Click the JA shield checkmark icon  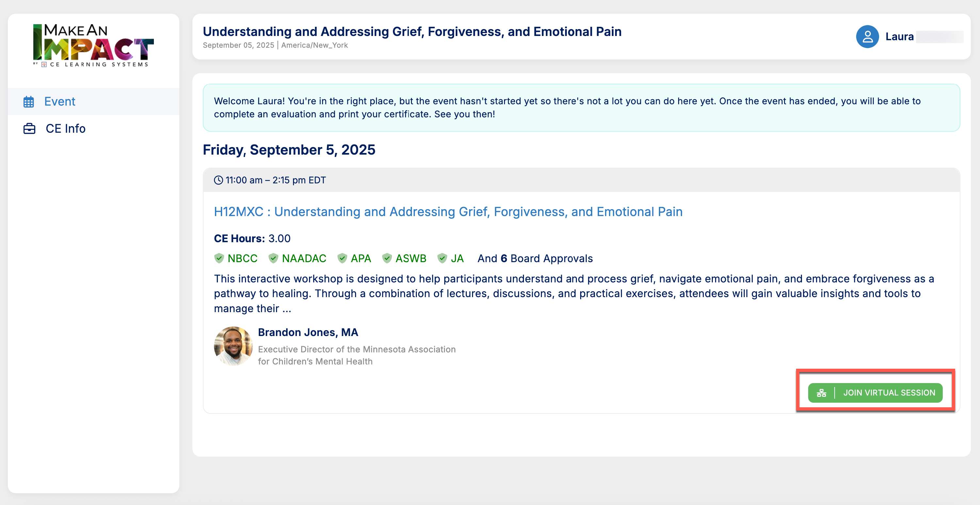442,259
